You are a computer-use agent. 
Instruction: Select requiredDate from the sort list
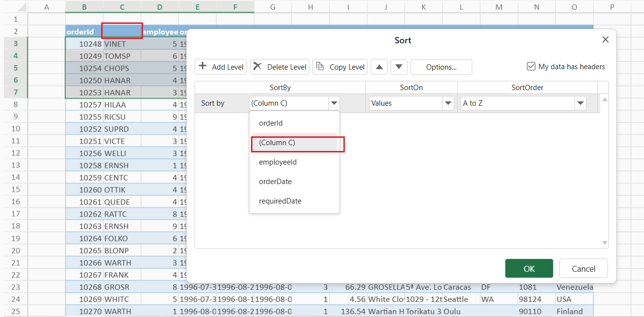(280, 201)
